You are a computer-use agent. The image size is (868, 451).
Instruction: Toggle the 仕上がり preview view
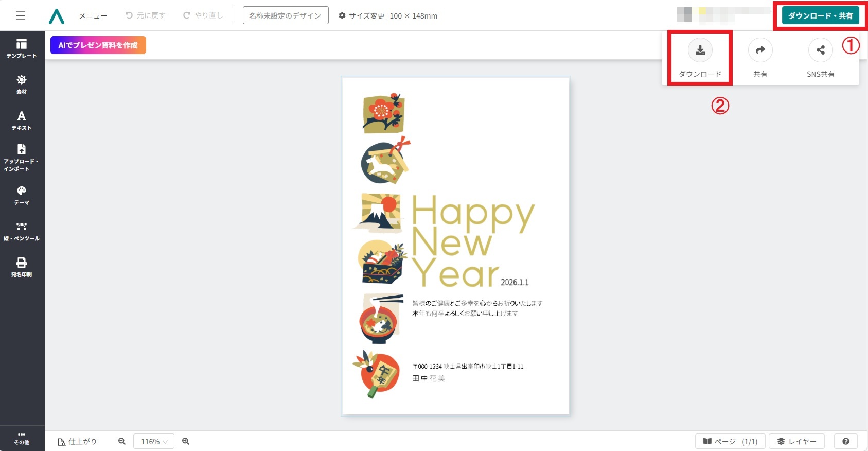click(x=77, y=442)
